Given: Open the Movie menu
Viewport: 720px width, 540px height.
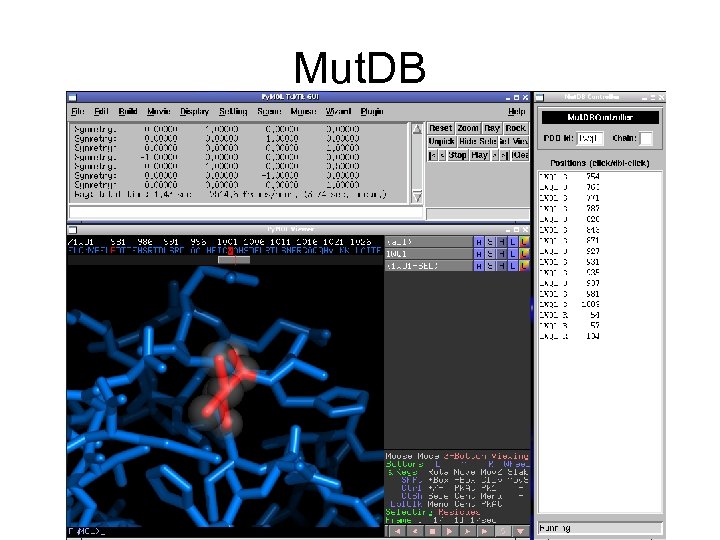Looking at the screenshot, I should [x=158, y=111].
